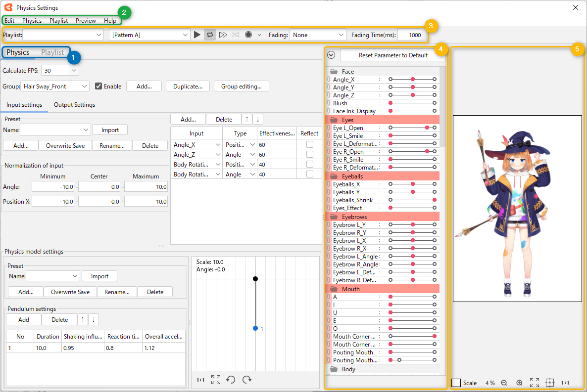Check the Reflect box for Angle_X

[309, 144]
